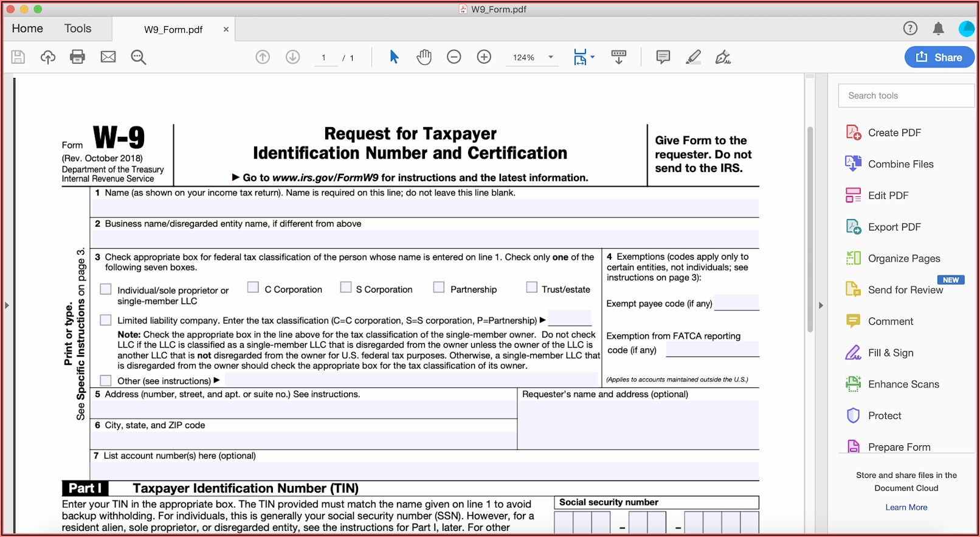Open the Find text magnifier
The image size is (980, 537).
(139, 57)
